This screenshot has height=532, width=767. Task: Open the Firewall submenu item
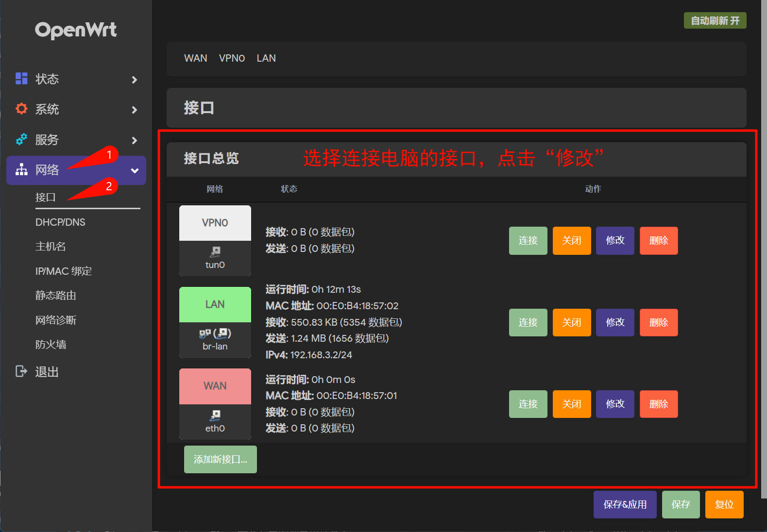[x=51, y=345]
